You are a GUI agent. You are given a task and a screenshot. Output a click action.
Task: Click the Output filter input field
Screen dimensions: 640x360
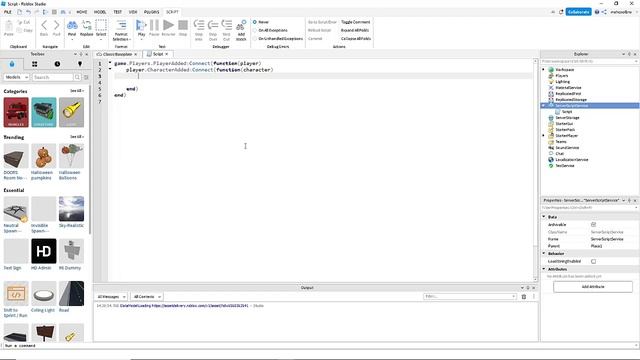[x=469, y=297]
